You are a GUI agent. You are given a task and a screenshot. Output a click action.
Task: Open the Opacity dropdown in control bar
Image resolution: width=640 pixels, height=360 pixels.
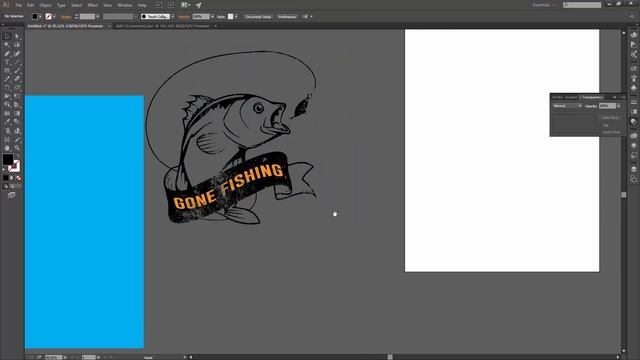tap(212, 17)
